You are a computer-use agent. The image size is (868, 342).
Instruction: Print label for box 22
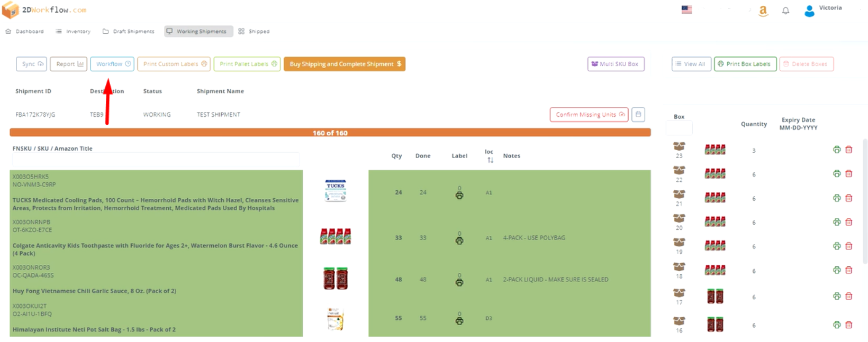pyautogui.click(x=837, y=173)
